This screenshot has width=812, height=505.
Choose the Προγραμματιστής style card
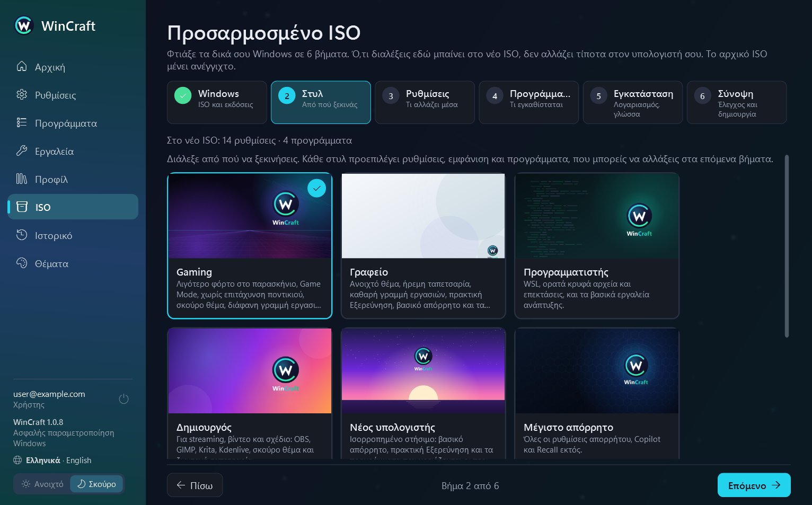[x=597, y=245]
